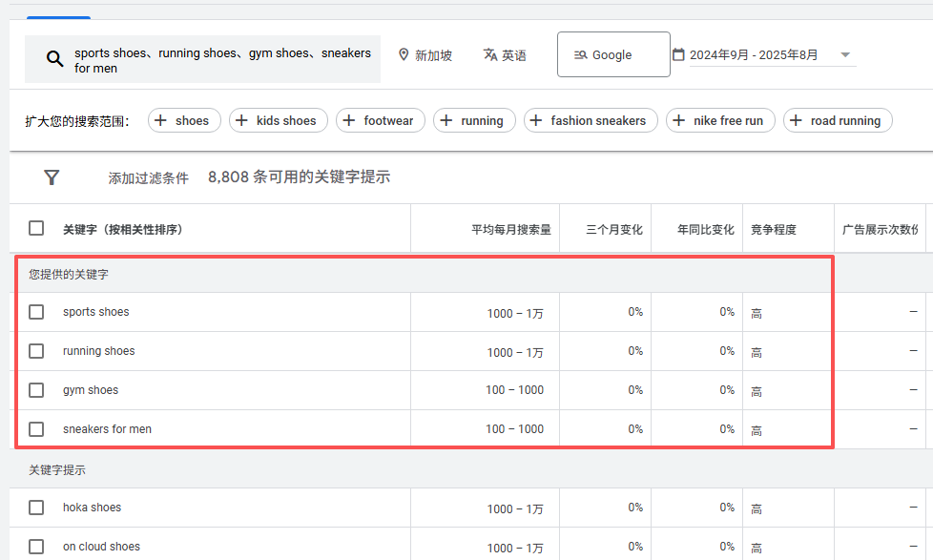
Task: Click the language translate icon for 英语
Action: tap(490, 55)
